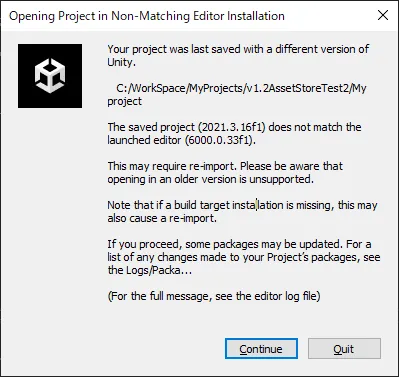Viewport: 399px width, 377px height.
Task: Click the launched editor version 6000.0.33f1
Action: [219, 140]
